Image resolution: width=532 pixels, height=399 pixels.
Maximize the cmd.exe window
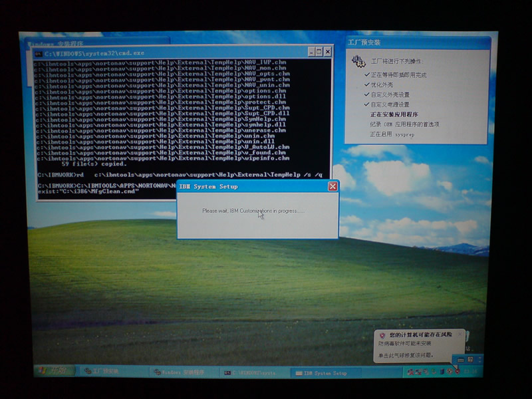[319, 52]
